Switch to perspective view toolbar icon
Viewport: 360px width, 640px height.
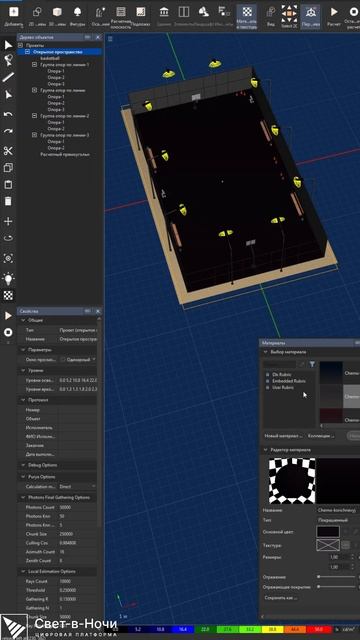311,12
